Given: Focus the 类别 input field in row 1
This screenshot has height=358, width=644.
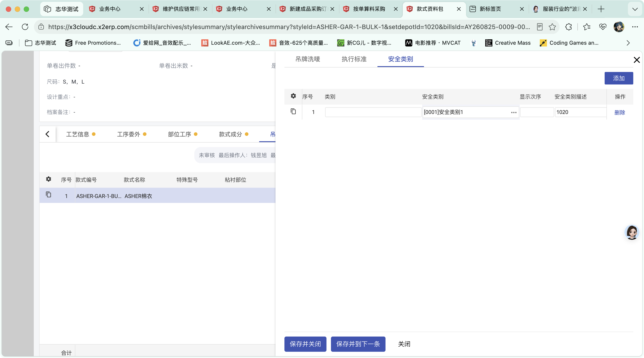Looking at the screenshot, I should coord(373,112).
